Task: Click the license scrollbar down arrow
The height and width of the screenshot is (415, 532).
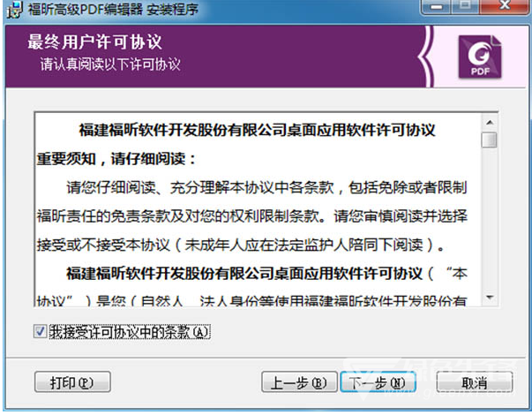Action: point(490,298)
